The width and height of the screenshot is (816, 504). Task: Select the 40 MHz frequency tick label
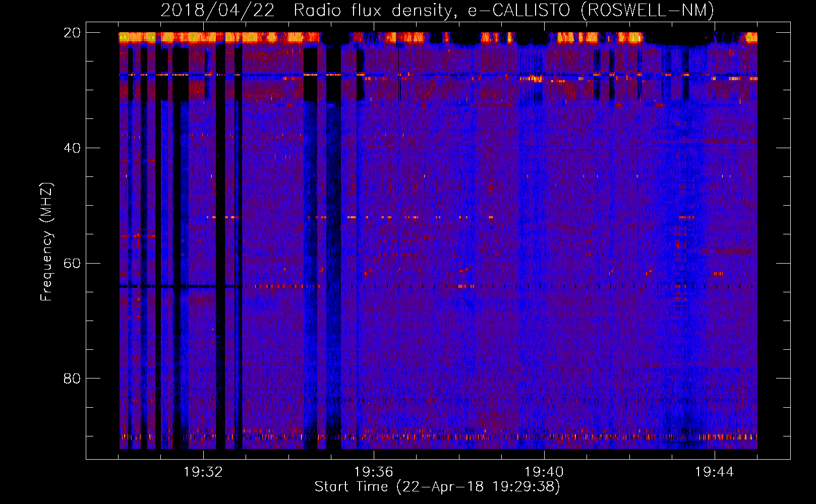(x=72, y=148)
